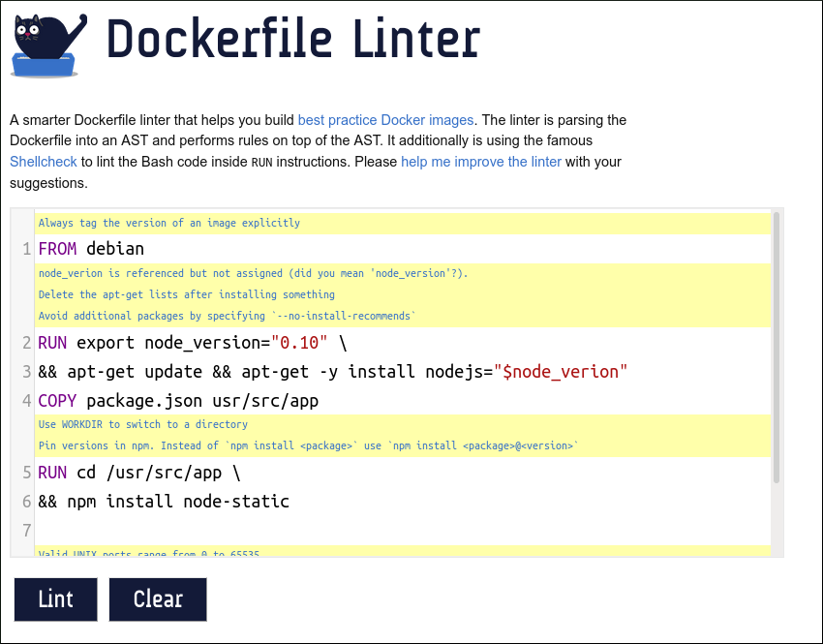
Task: Open the help me improve the linter link
Action: pos(480,162)
